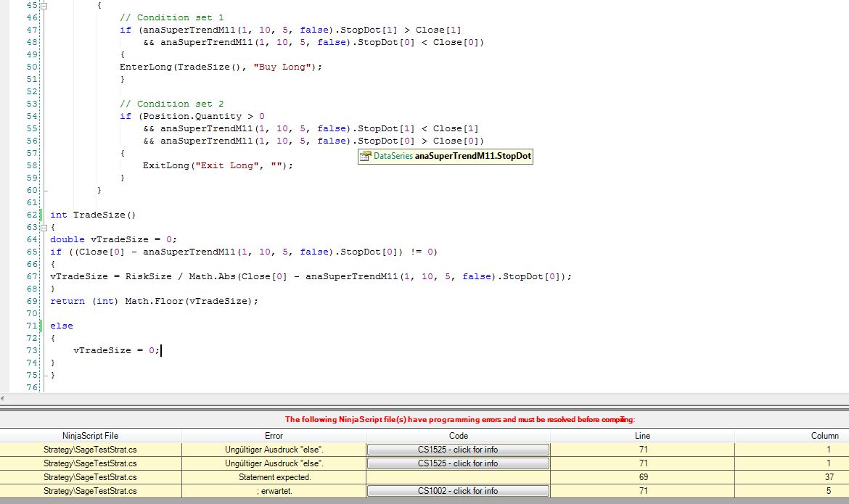
Task: Click the '// Condition set 2' comment
Action: click(172, 104)
